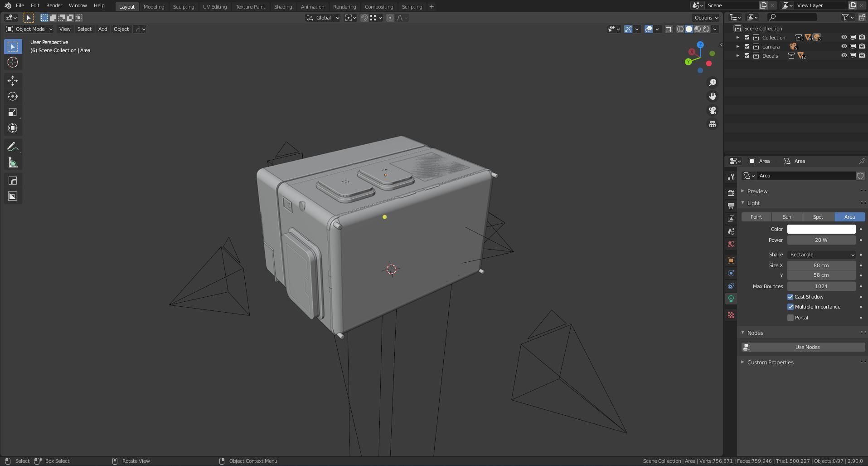Toggle X-Ray display
Image resolution: width=868 pixels, height=466 pixels.
(x=669, y=29)
